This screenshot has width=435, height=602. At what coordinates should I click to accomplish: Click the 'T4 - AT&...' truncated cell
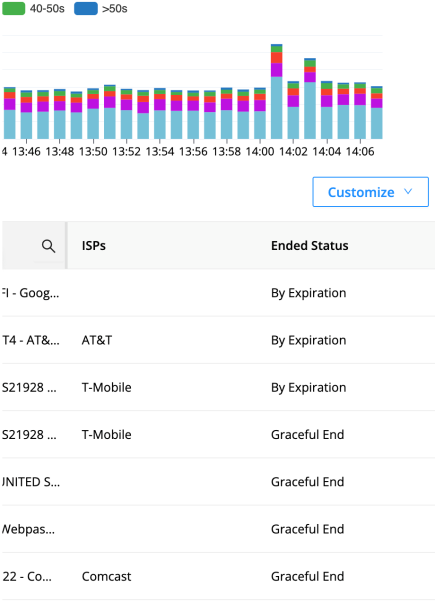31,340
